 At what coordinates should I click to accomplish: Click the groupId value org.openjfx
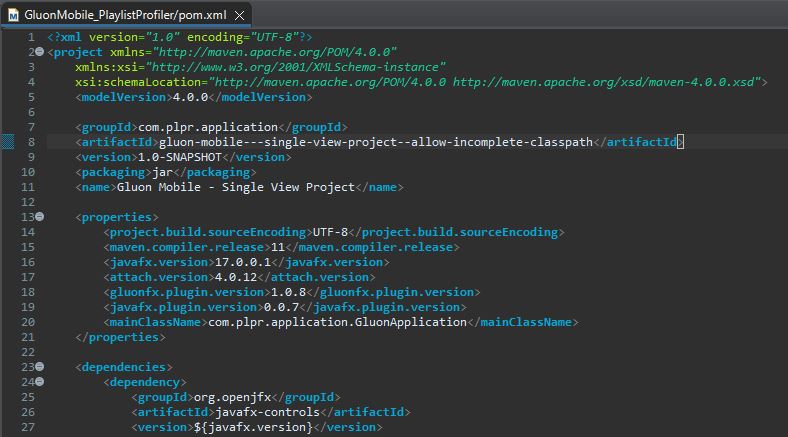click(233, 397)
